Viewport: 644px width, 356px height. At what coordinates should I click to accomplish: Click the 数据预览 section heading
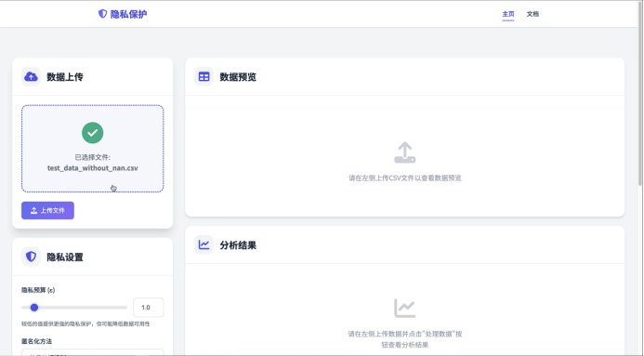[238, 77]
